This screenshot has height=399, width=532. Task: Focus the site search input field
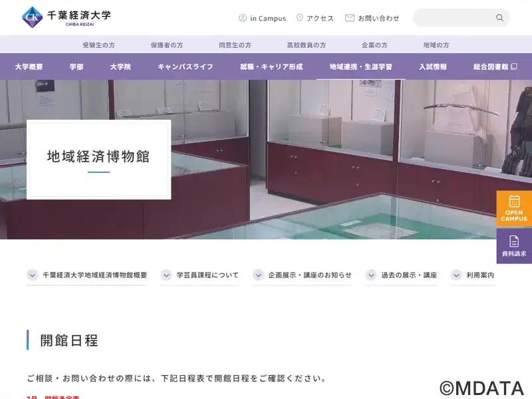pyautogui.click(x=455, y=18)
